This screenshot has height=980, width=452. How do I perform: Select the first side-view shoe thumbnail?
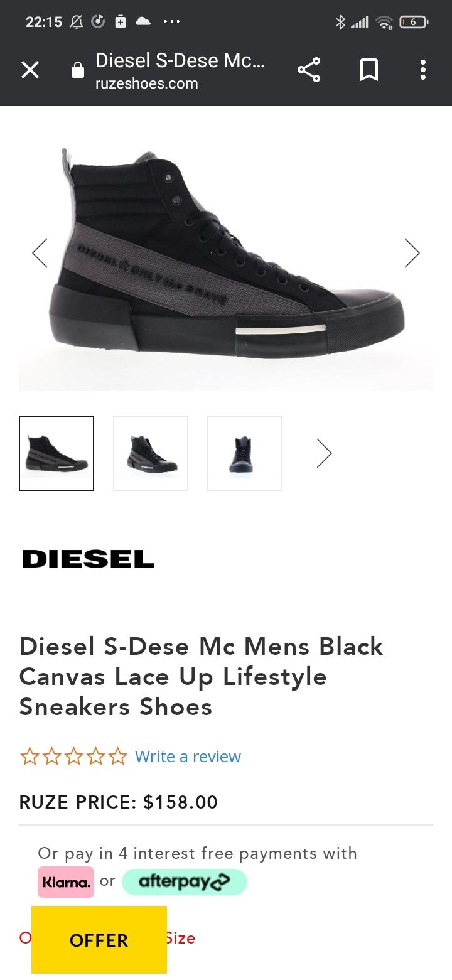coord(56,453)
